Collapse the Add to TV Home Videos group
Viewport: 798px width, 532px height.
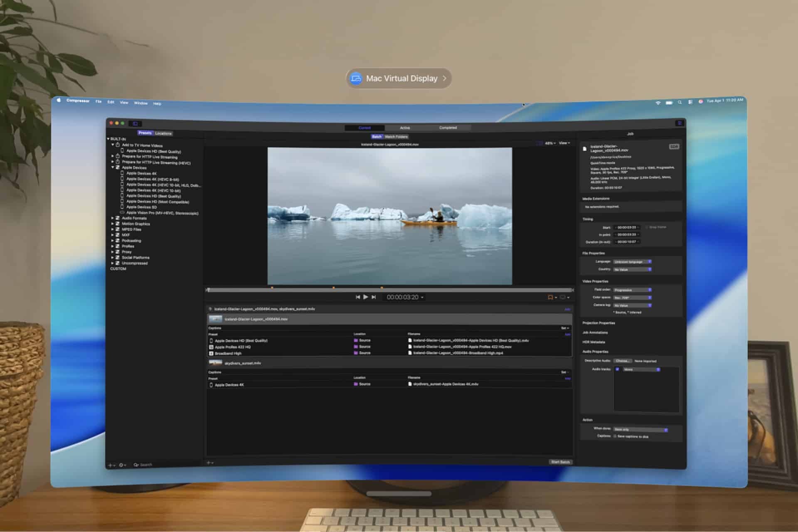(x=113, y=145)
